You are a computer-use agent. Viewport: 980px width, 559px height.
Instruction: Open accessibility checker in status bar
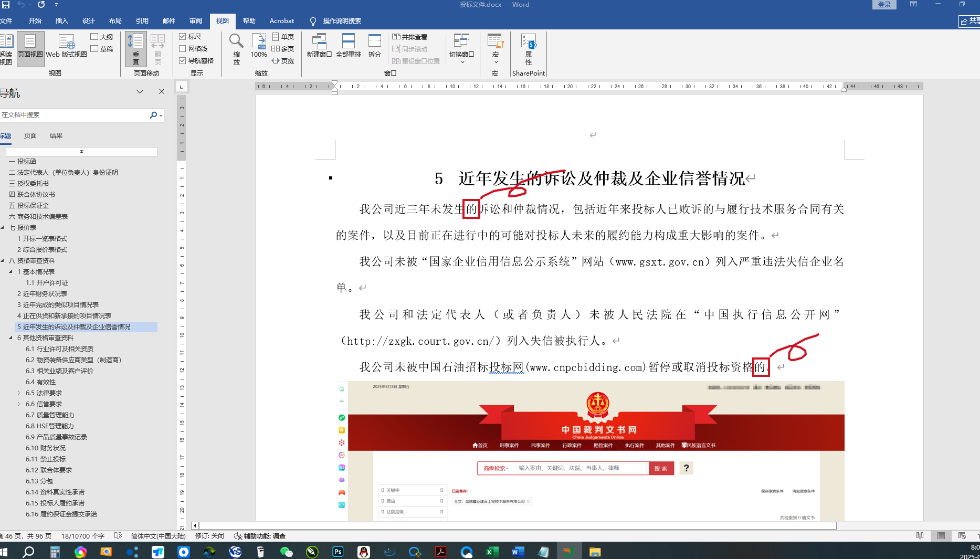pos(260,536)
